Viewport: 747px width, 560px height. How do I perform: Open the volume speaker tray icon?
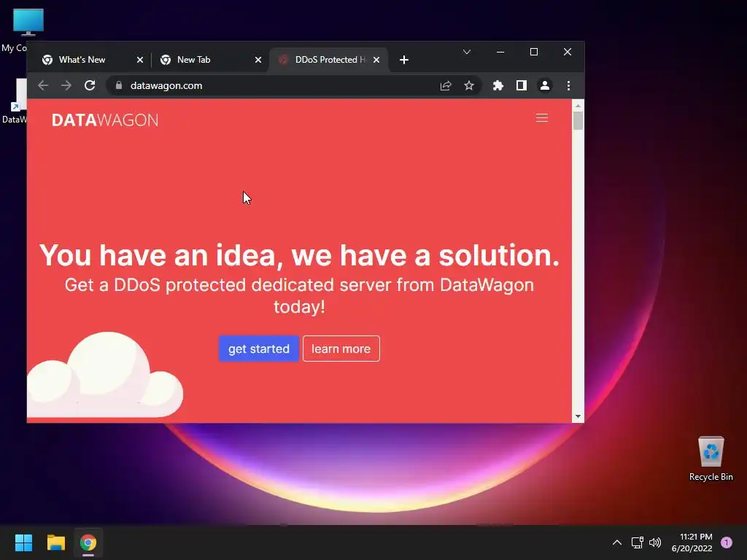(655, 542)
